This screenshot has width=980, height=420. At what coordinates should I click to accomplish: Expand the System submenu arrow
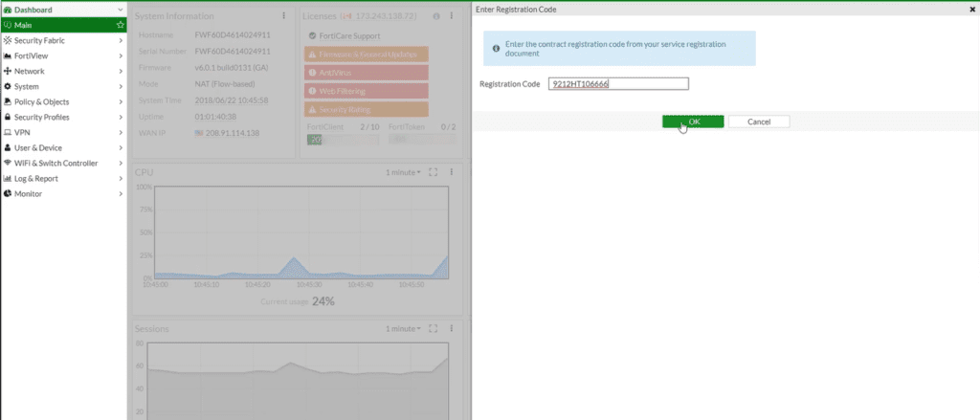pyautogui.click(x=121, y=86)
